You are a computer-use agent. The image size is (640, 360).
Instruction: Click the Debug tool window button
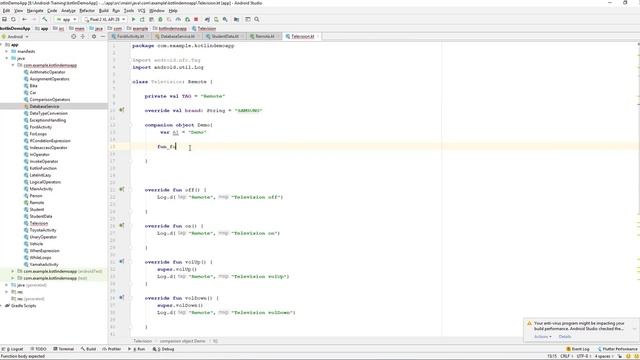pos(164,349)
